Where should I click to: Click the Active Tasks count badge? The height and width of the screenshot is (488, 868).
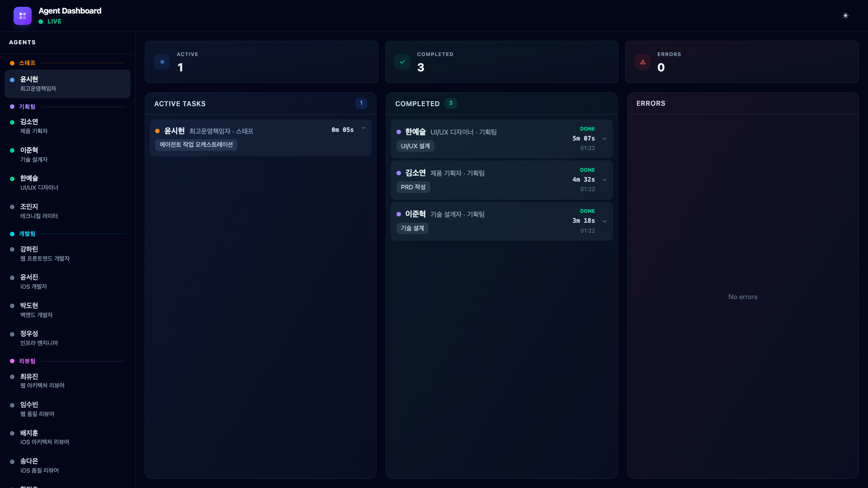coord(361,103)
